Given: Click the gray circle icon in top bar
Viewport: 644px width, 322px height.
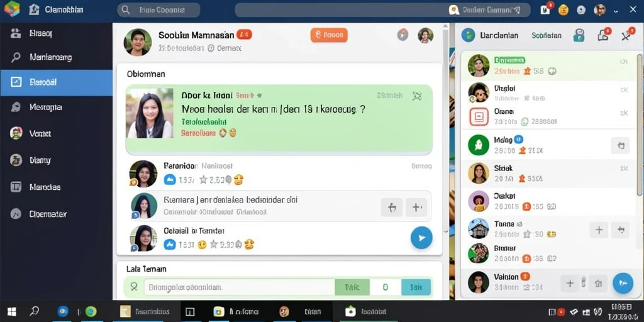Looking at the screenshot, I should 580,10.
